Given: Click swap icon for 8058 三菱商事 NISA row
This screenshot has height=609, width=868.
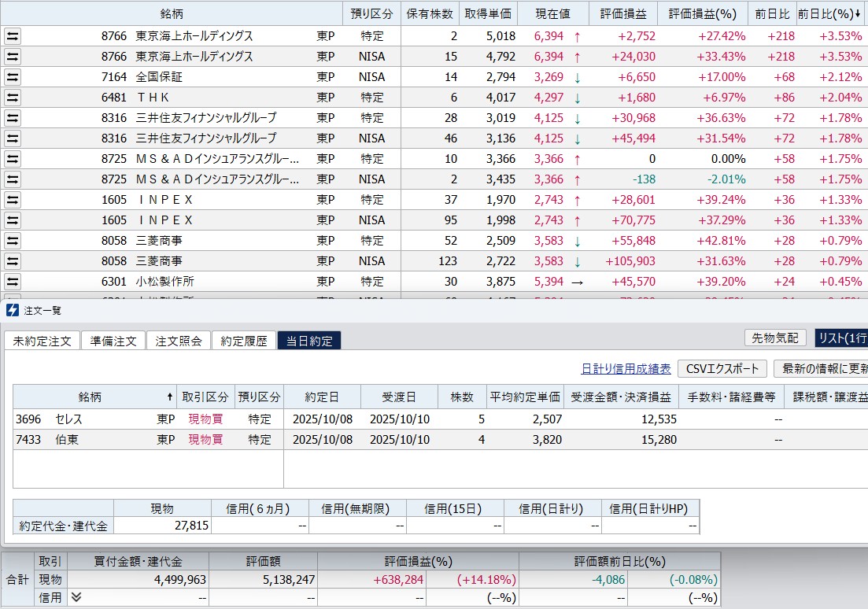Looking at the screenshot, I should (x=12, y=262).
